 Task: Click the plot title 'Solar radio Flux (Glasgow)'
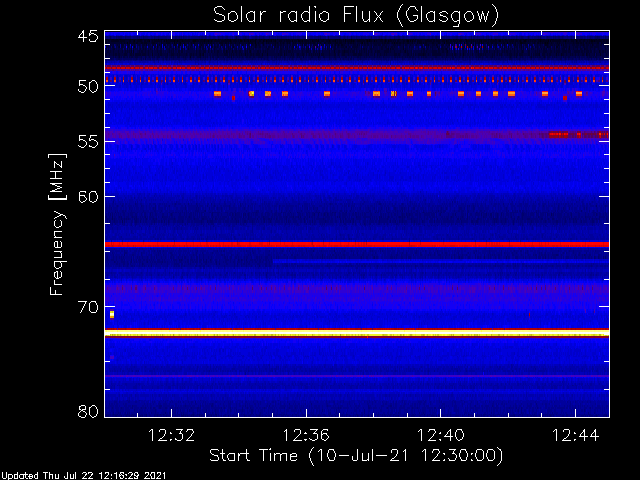[x=356, y=16]
